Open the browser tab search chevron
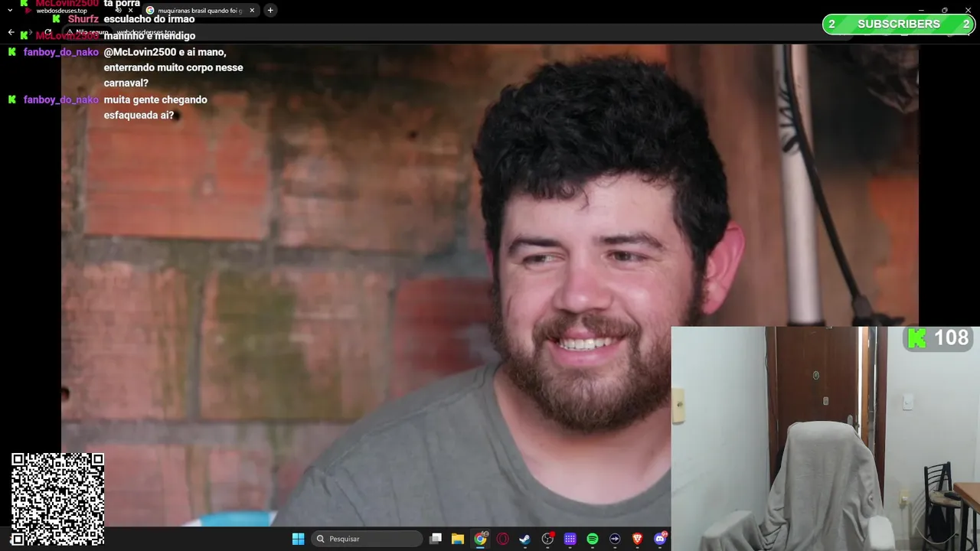 pyautogui.click(x=10, y=11)
